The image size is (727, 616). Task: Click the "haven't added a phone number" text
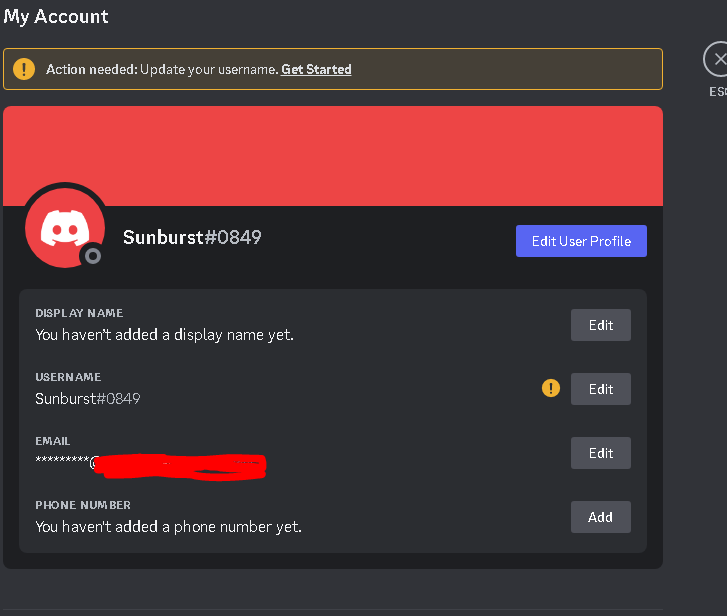(x=169, y=527)
